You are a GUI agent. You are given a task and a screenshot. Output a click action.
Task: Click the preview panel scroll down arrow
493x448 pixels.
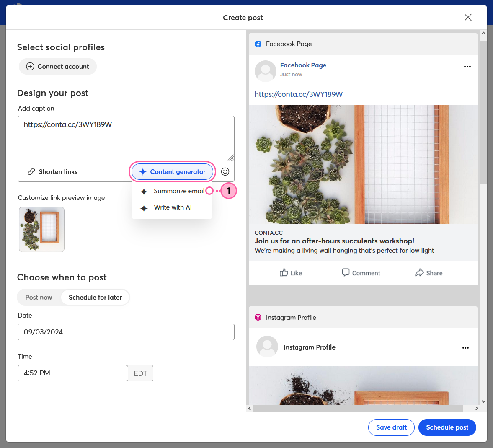tap(483, 401)
